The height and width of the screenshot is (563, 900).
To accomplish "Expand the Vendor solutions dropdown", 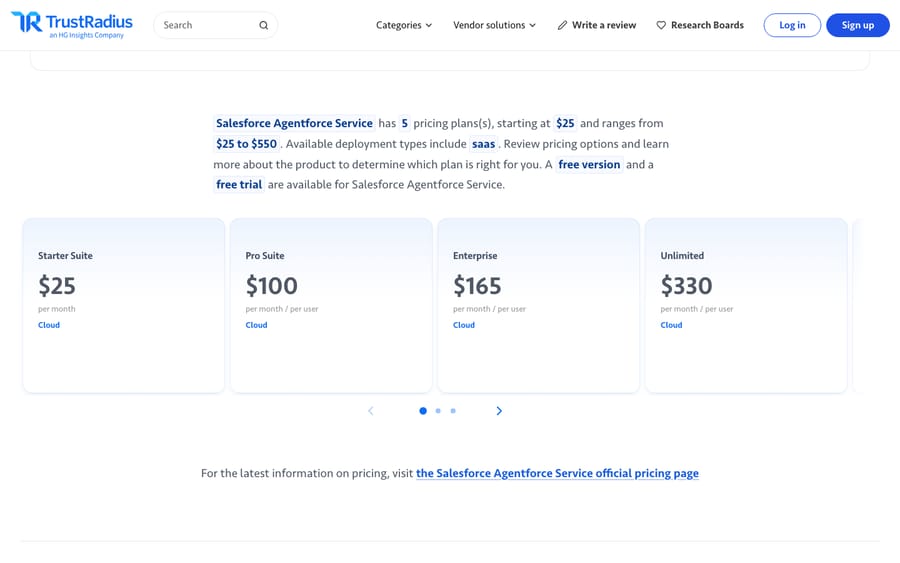I will click(494, 25).
